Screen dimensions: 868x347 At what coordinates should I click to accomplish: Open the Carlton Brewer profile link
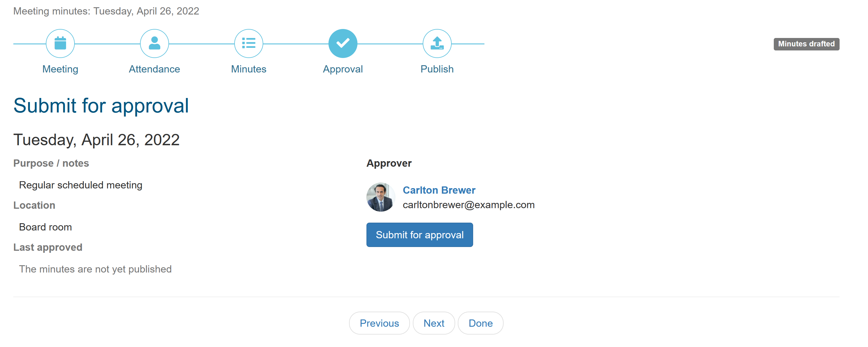tap(439, 190)
